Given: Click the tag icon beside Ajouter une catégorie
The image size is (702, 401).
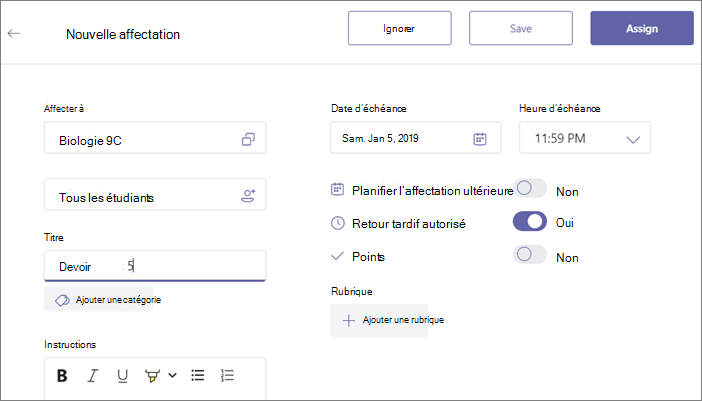Looking at the screenshot, I should coord(62,300).
